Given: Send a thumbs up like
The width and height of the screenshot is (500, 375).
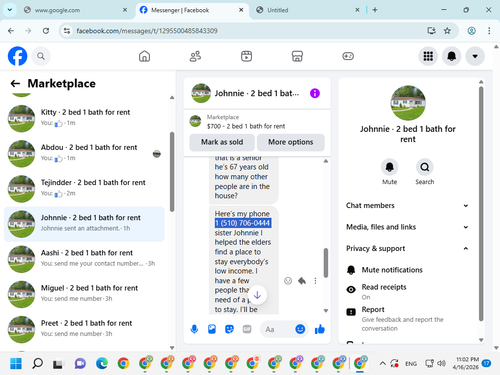Looking at the screenshot, I should click(x=319, y=329).
